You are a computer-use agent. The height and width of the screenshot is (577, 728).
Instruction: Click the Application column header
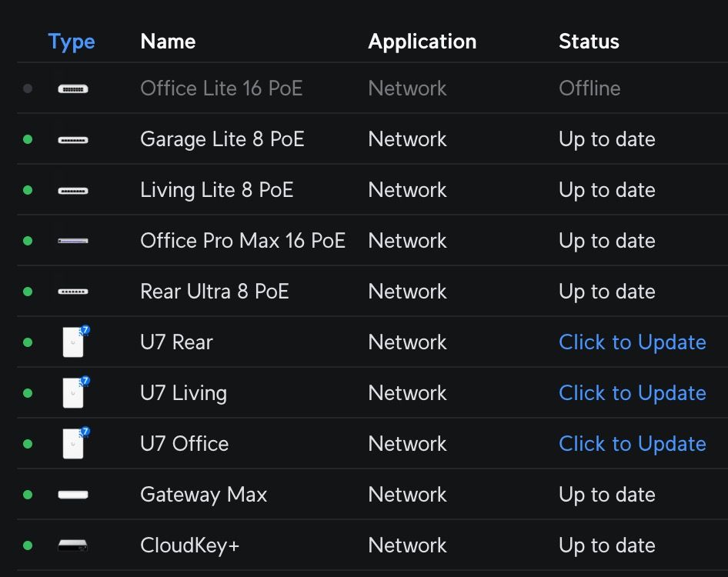tap(422, 42)
